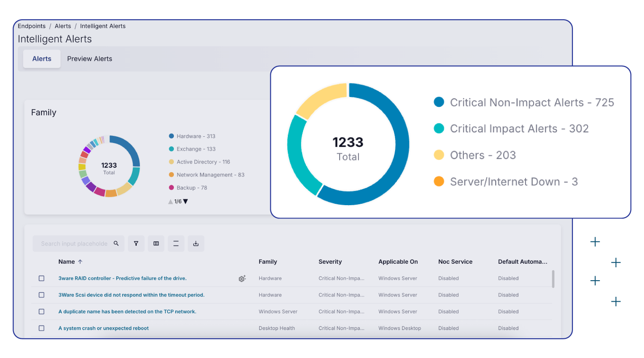This screenshot has width=644, height=358.
Task: Go to next Family legend page
Action: click(x=185, y=202)
